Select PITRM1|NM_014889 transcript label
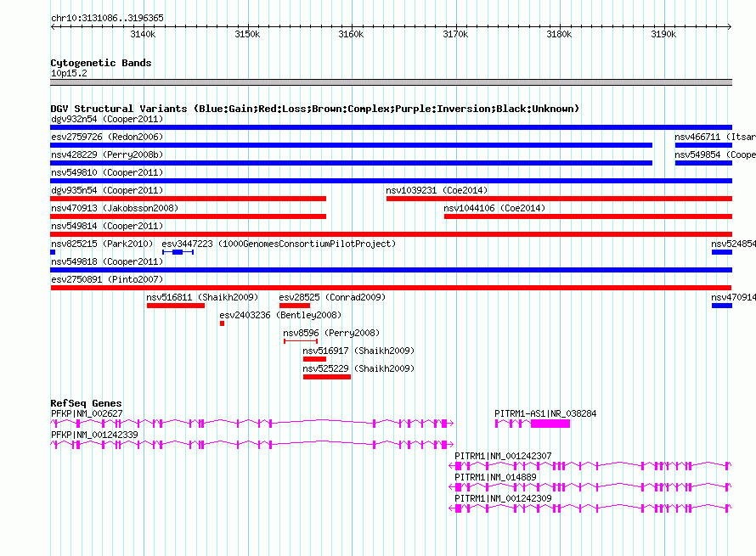 pos(495,477)
